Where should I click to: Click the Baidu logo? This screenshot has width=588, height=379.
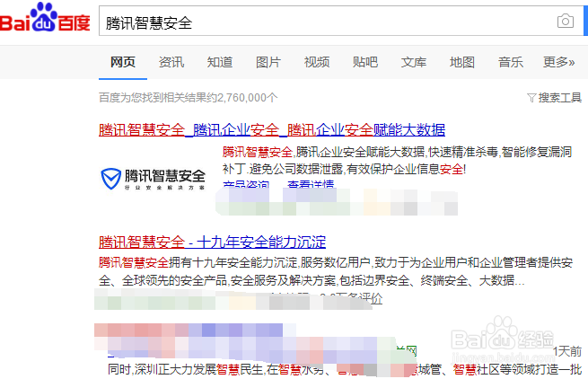tap(45, 17)
